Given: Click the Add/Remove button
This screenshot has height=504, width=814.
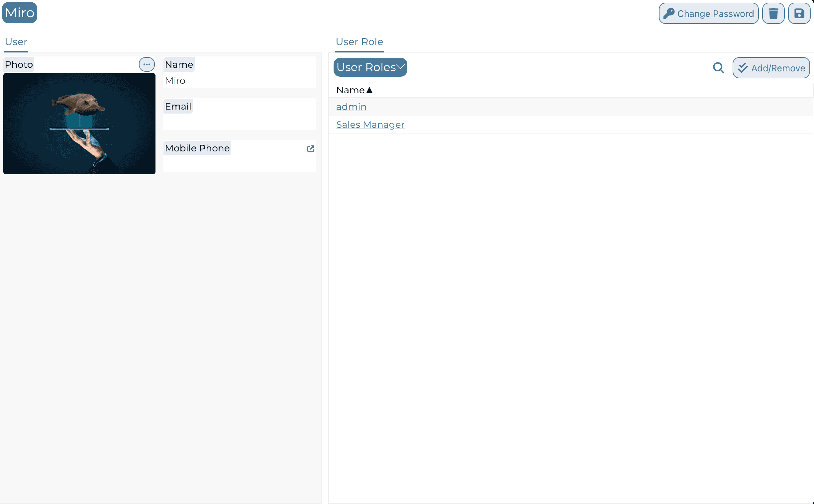Looking at the screenshot, I should [771, 68].
